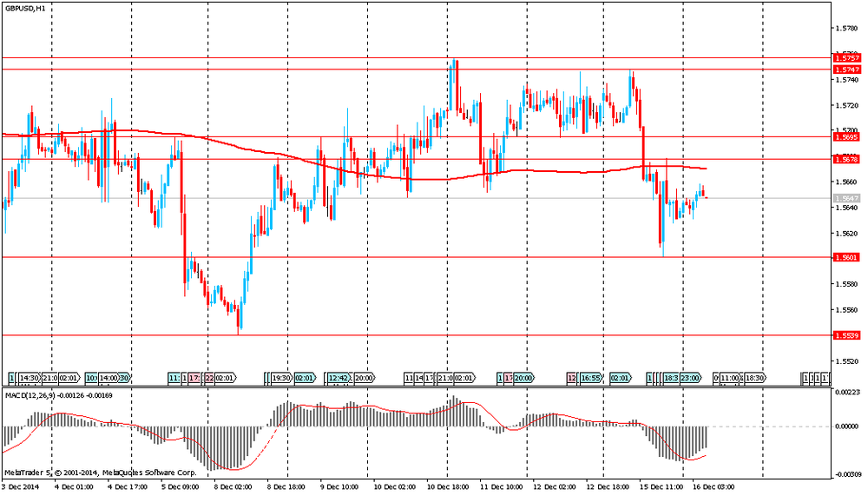
Task: Click the 16 Dec 03:00 time label
Action: click(x=713, y=486)
